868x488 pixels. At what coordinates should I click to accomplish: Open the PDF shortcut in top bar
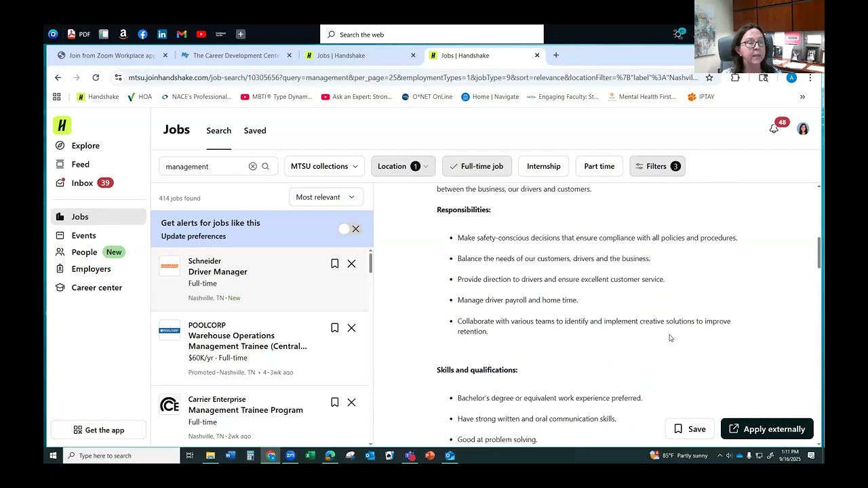[78, 34]
